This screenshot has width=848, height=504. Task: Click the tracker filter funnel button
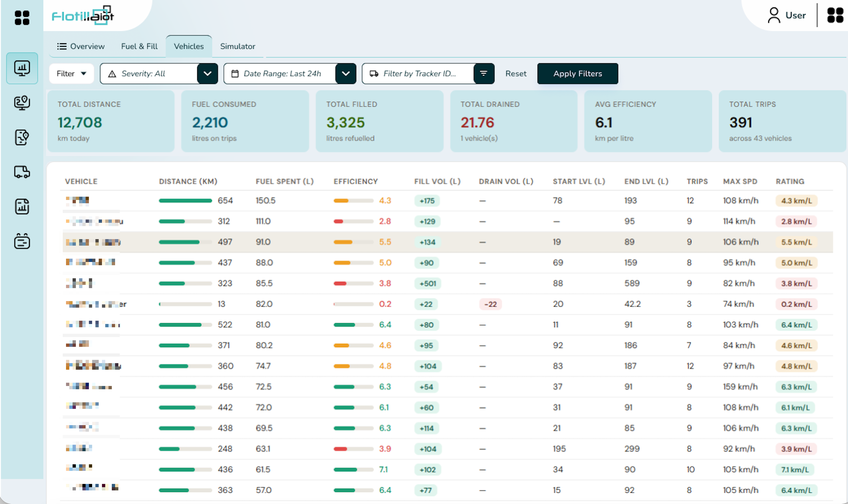(x=484, y=73)
